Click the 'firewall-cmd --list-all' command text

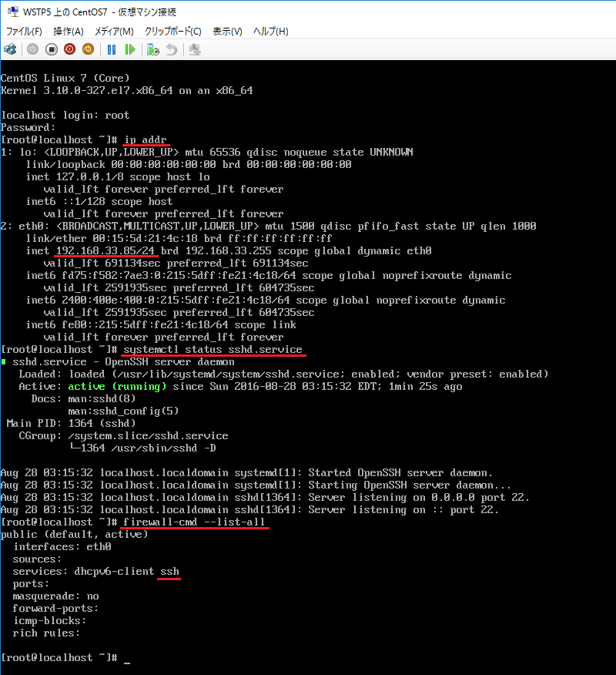pyautogui.click(x=195, y=522)
